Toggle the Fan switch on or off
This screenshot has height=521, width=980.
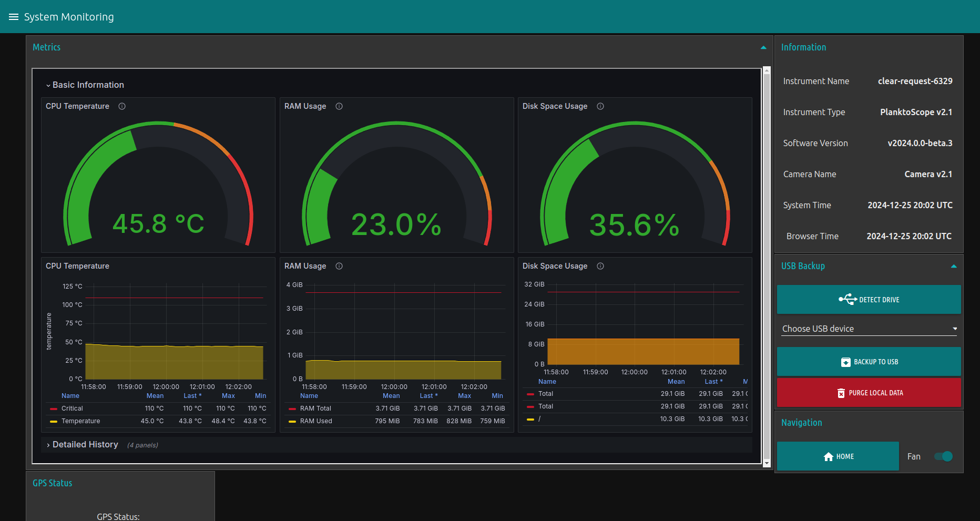[x=943, y=456]
